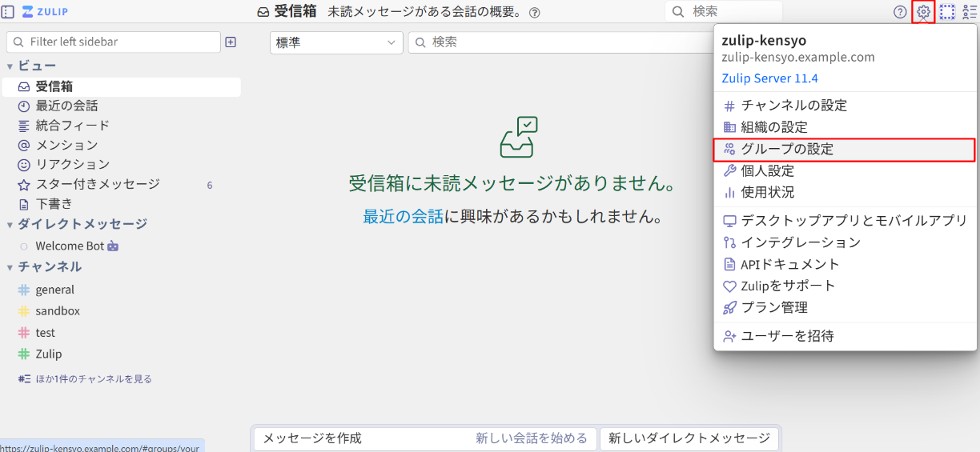This screenshot has width=980, height=452.
Task: Click the drafts page icon
Action: click(x=24, y=204)
